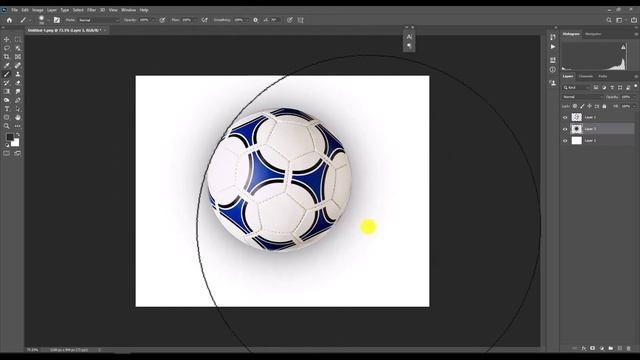Click the background color swatch
This screenshot has width=640, height=360.
pyautogui.click(x=16, y=143)
